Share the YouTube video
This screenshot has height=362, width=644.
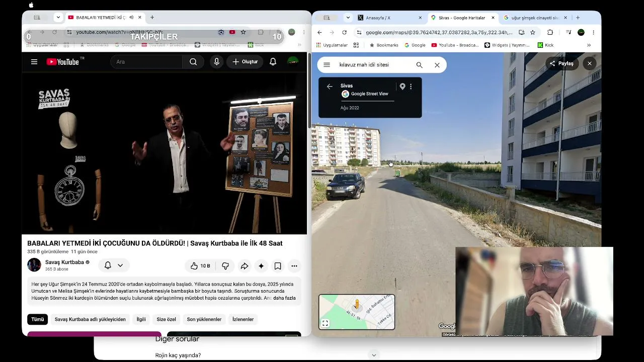tap(244, 265)
